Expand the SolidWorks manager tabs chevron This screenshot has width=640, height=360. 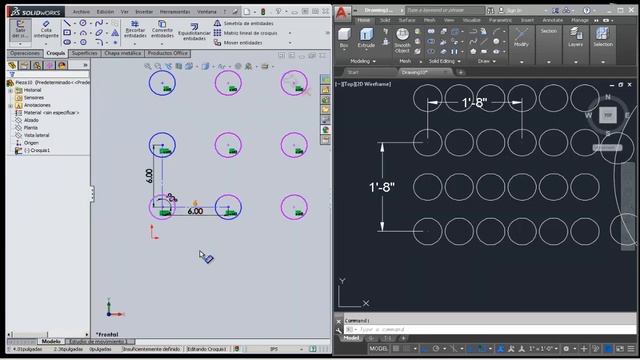85,65
